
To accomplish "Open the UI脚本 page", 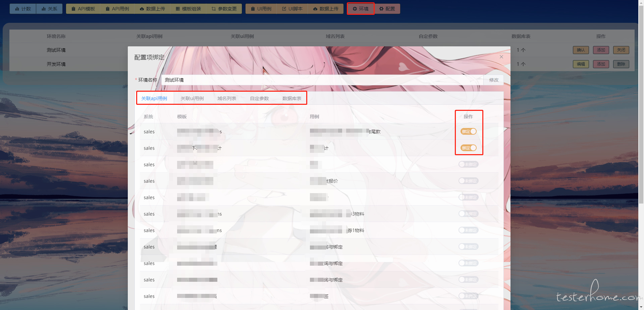I will click(292, 9).
